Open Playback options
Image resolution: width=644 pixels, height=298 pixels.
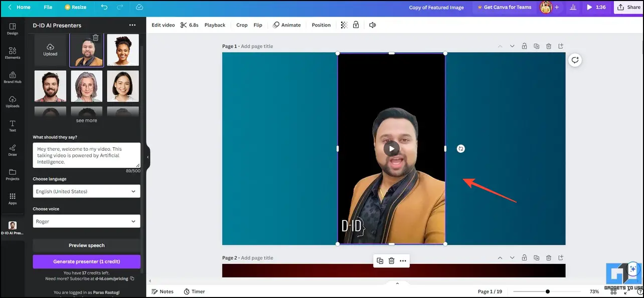coord(215,25)
